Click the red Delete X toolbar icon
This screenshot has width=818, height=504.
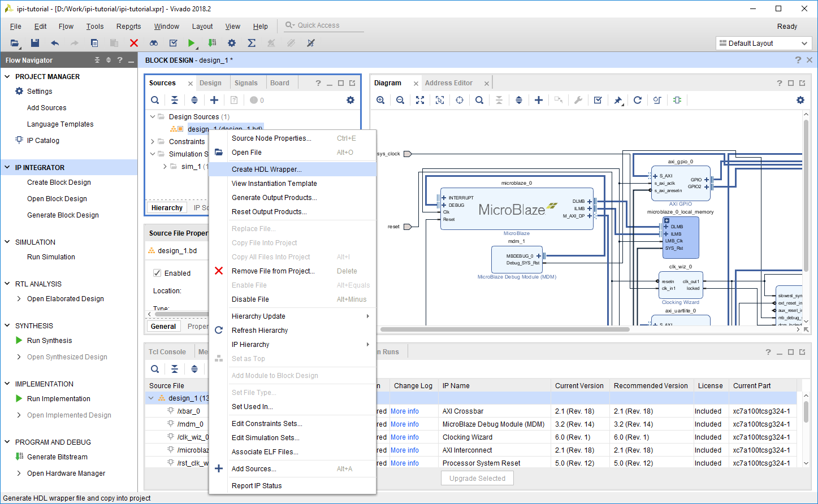[x=134, y=43]
